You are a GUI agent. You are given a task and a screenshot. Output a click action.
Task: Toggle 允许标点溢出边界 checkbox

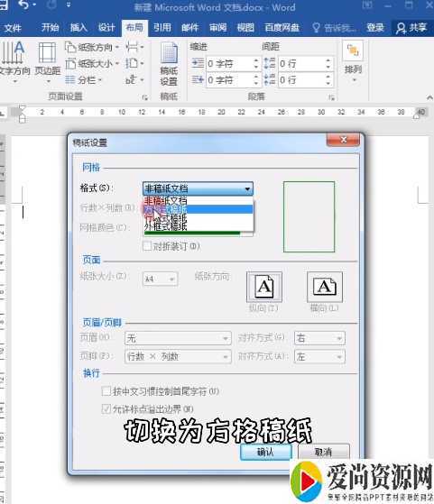pyautogui.click(x=106, y=408)
